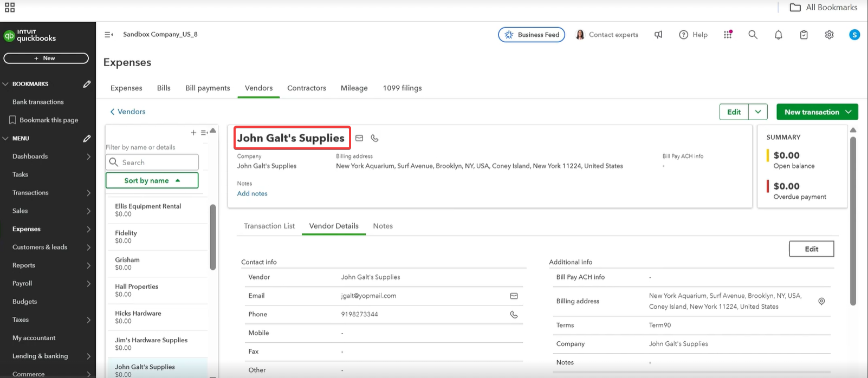Expand Payroll submenu
Image resolution: width=868 pixels, height=378 pixels.
88,283
